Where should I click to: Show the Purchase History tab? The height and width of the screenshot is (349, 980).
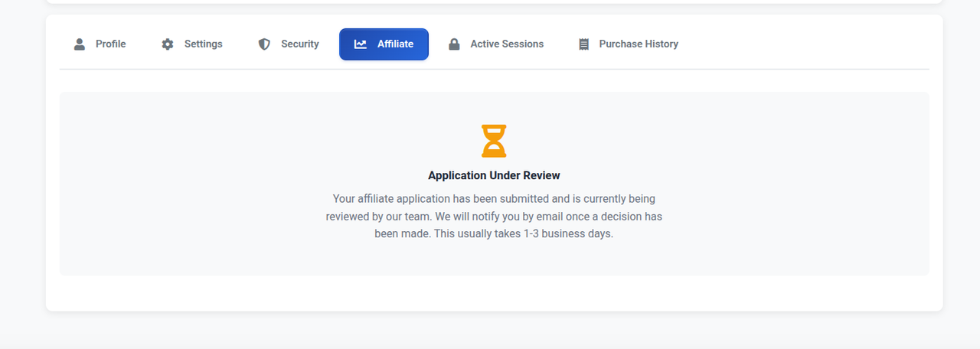639,44
